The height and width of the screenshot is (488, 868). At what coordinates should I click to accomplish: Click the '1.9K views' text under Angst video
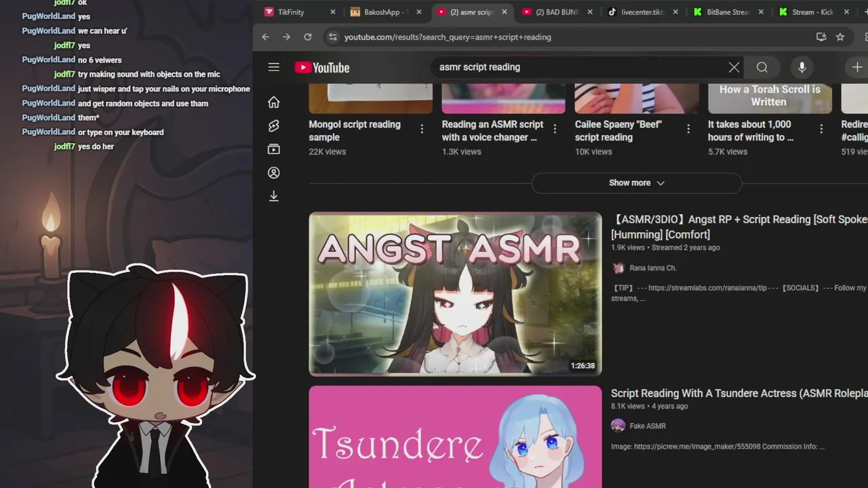[627, 247]
